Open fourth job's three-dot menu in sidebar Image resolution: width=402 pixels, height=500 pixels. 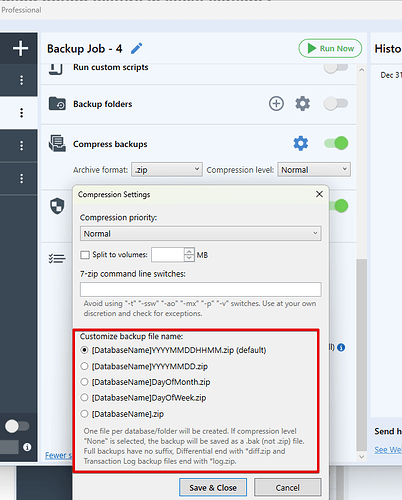click(x=22, y=178)
